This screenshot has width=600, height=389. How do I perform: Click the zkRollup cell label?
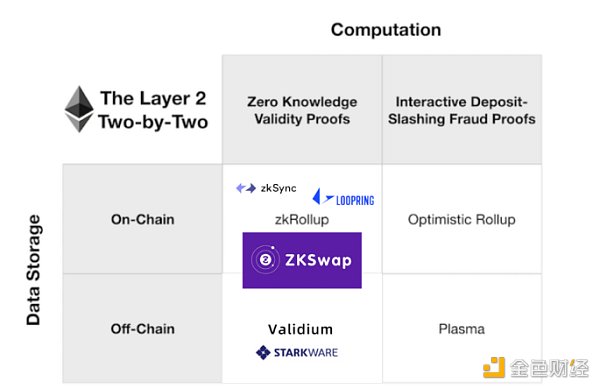[x=302, y=220]
